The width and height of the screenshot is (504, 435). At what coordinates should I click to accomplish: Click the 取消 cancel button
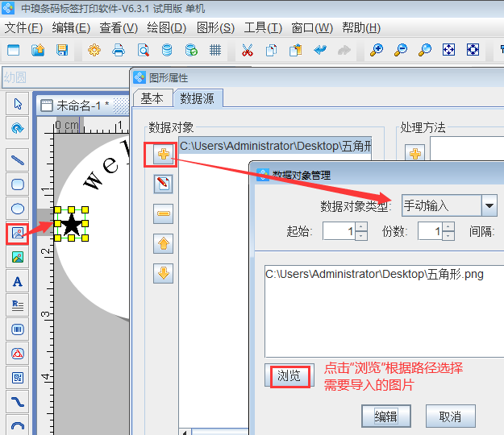(x=450, y=416)
